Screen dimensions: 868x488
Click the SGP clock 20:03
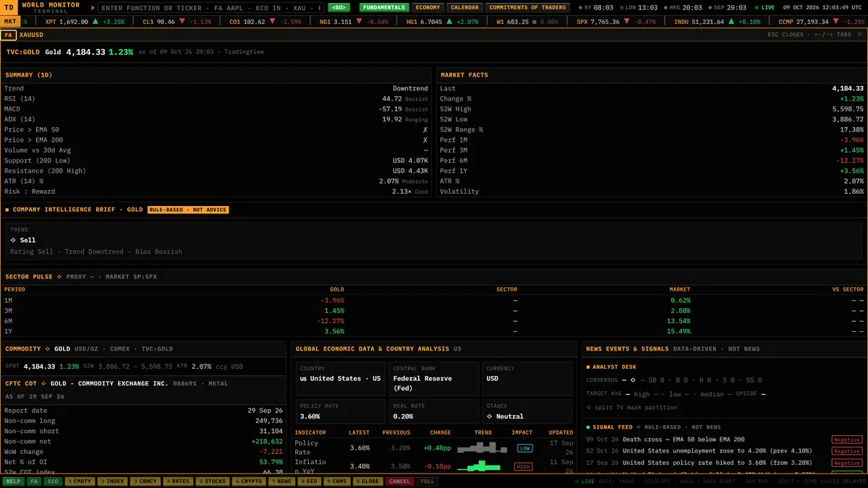click(x=726, y=7)
